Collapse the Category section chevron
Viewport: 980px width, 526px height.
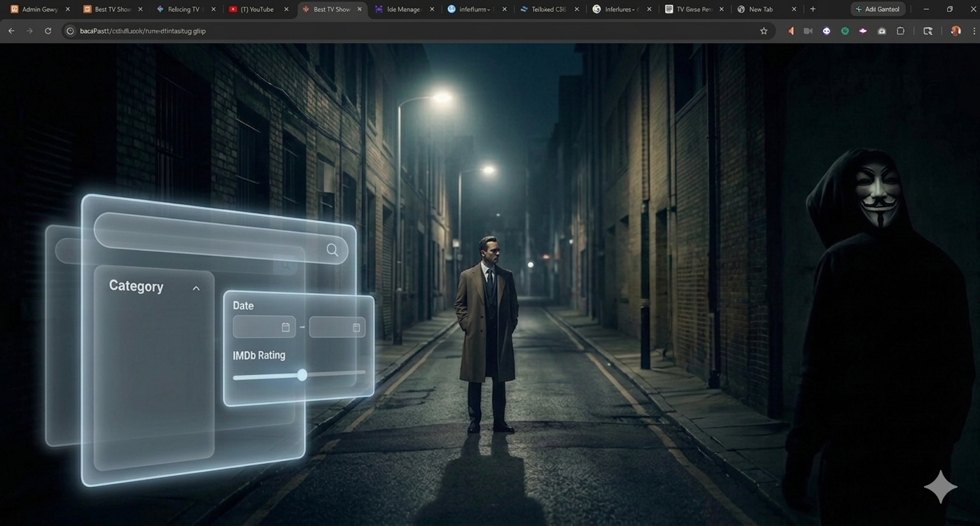(x=196, y=288)
